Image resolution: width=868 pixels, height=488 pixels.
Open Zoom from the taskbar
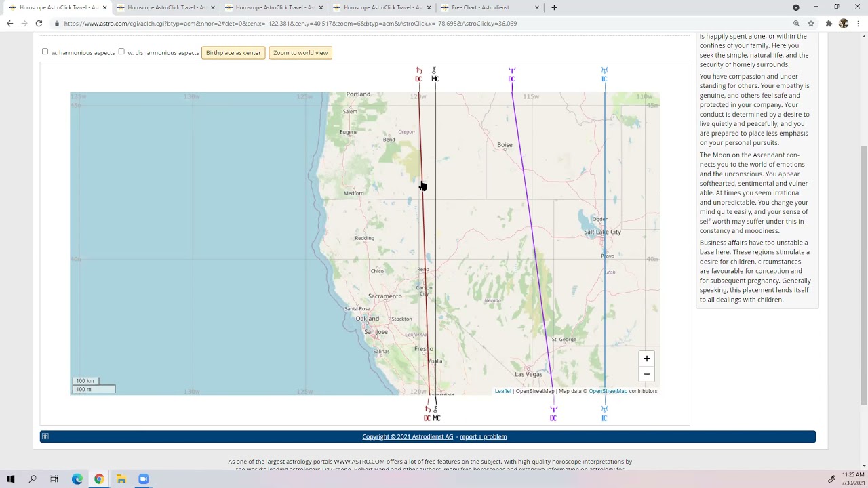pos(144,479)
